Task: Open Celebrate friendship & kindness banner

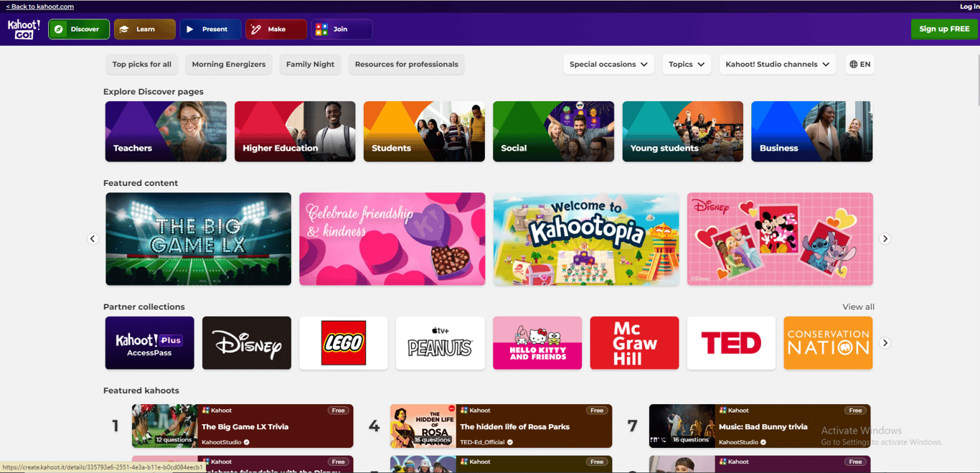Action: pos(392,239)
